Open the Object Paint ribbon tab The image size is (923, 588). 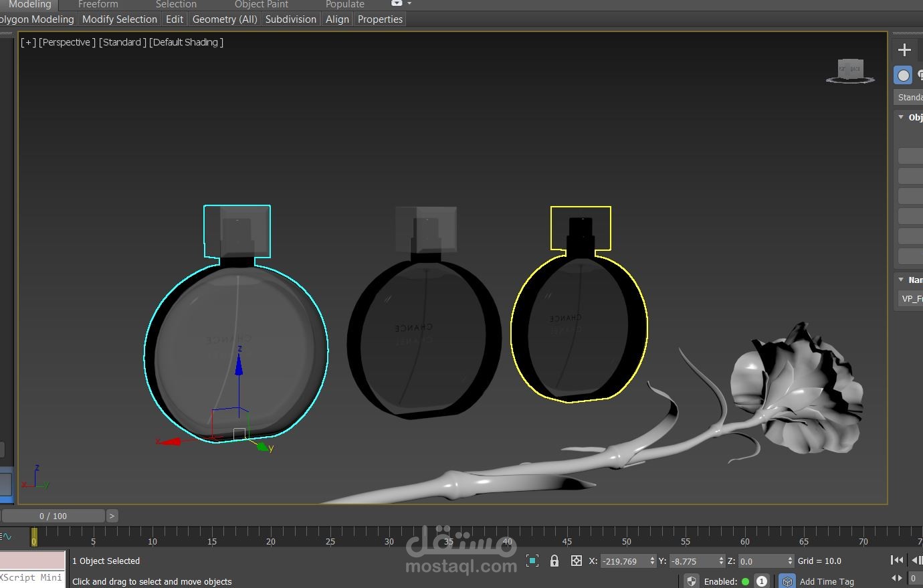[x=261, y=5]
